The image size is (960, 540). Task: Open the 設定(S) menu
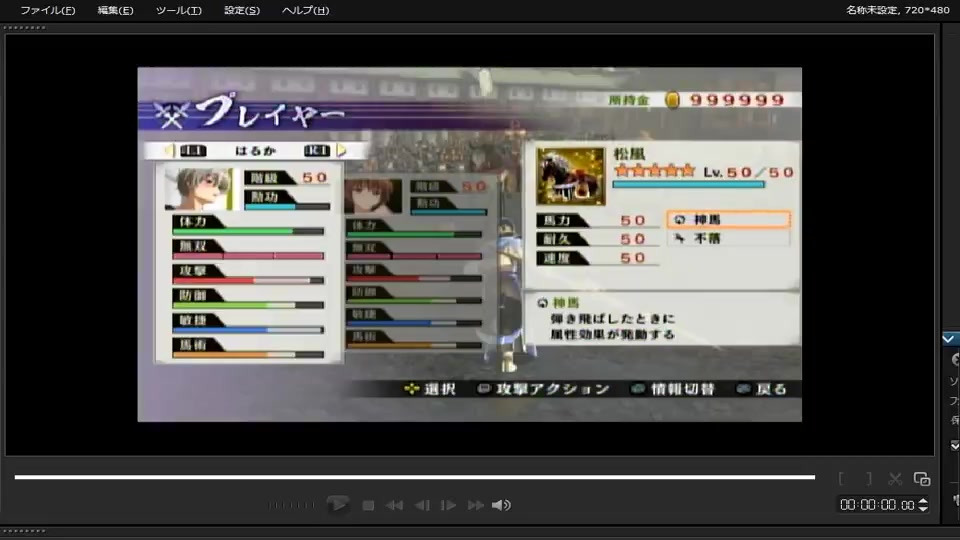242,10
